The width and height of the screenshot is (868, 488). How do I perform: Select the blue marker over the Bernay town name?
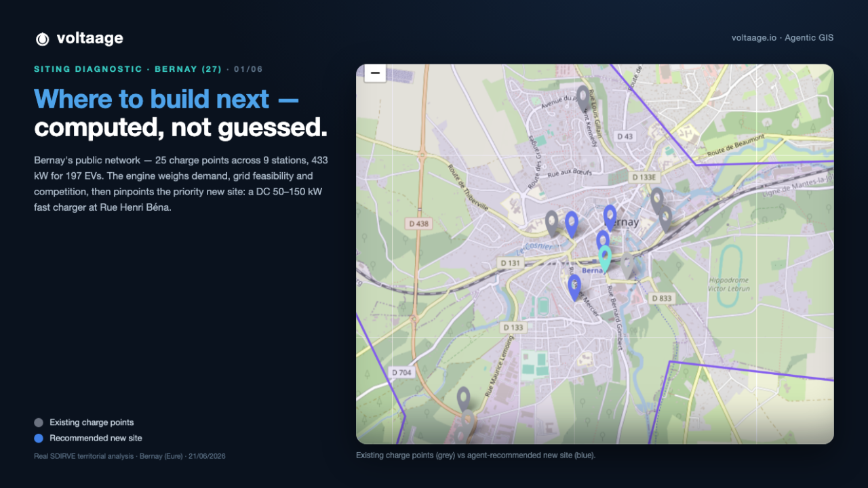coord(610,218)
